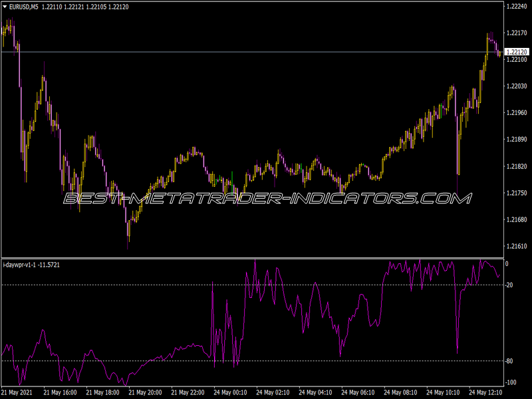Click the 24 May 10:10 time label
Screen dimensions: 532x399
tap(443, 392)
